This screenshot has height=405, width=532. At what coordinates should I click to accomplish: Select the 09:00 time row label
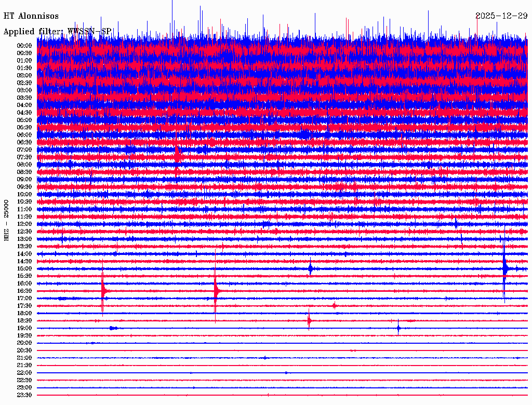(24, 180)
